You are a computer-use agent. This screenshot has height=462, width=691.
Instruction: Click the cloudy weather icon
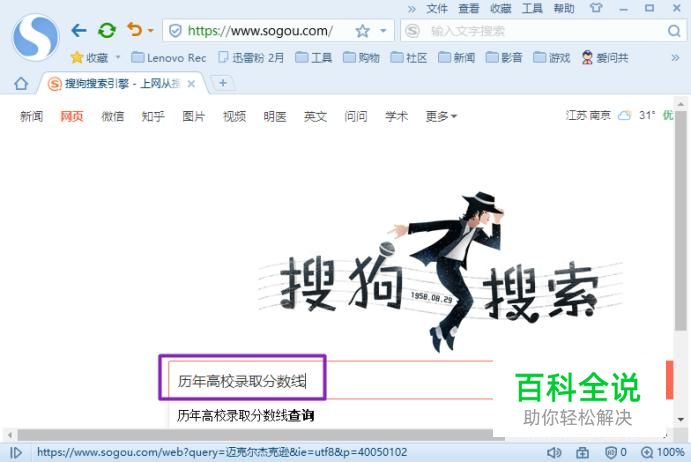point(624,116)
